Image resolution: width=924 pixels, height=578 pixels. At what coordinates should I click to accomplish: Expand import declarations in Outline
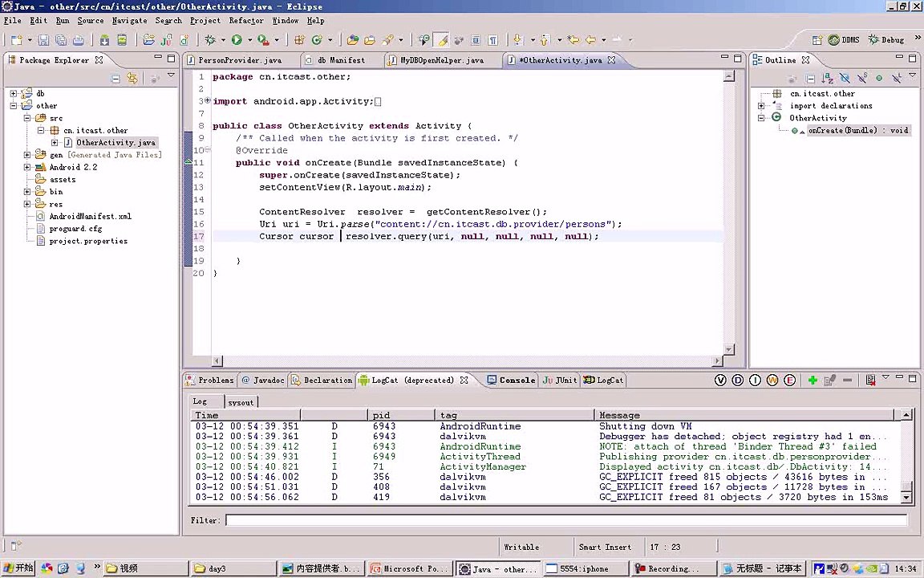pyautogui.click(x=761, y=106)
